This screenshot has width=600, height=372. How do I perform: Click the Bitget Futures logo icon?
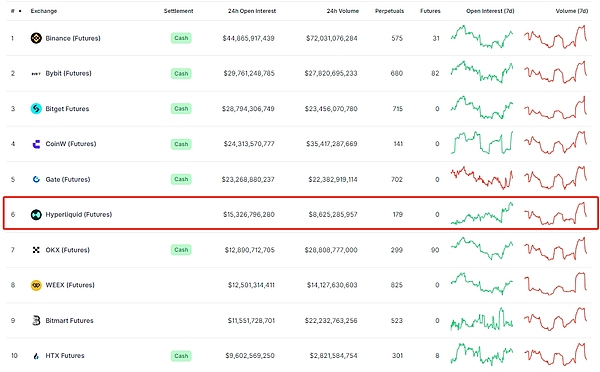[36, 109]
